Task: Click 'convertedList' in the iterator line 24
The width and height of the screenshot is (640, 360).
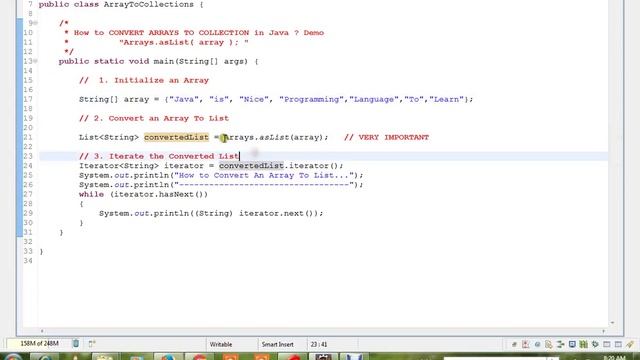Action: click(x=251, y=166)
